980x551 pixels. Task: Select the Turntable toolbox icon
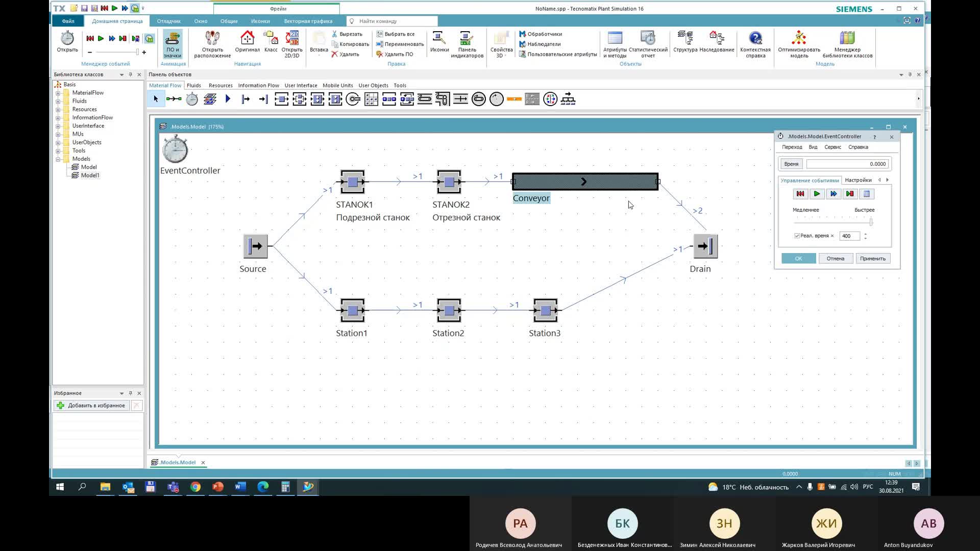click(x=478, y=99)
